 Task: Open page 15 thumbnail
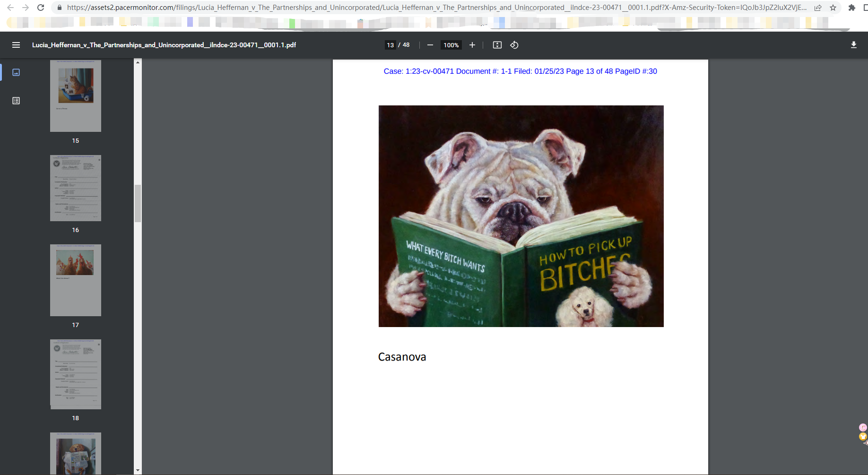click(76, 95)
